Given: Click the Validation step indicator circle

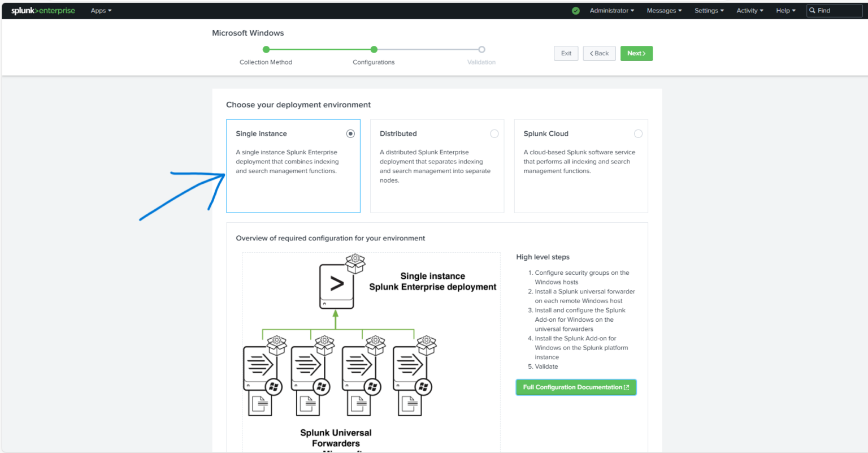Looking at the screenshot, I should tap(481, 49).
